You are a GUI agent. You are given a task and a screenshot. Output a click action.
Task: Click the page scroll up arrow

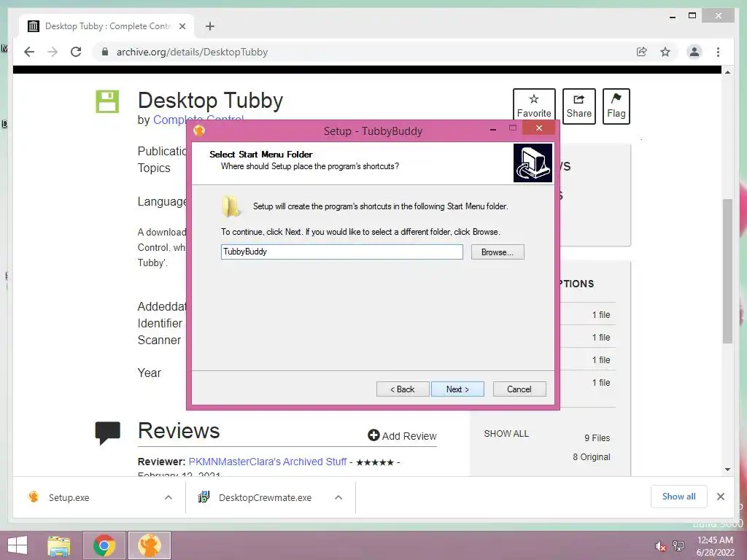pyautogui.click(x=727, y=72)
